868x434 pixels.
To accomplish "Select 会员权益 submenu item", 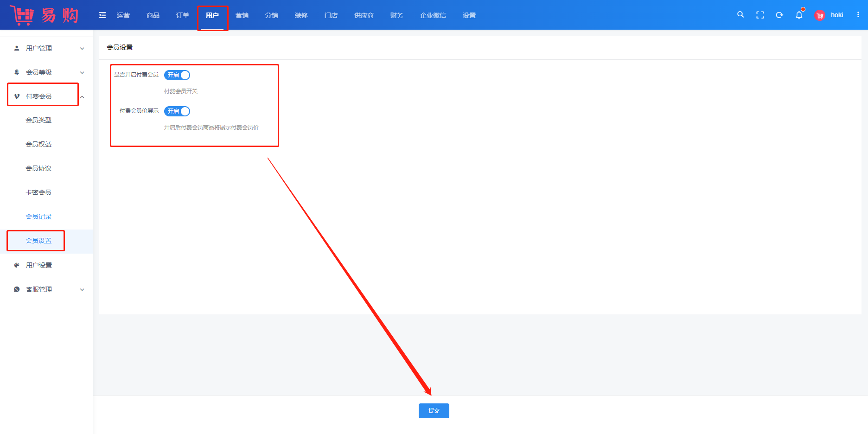I will click(38, 144).
